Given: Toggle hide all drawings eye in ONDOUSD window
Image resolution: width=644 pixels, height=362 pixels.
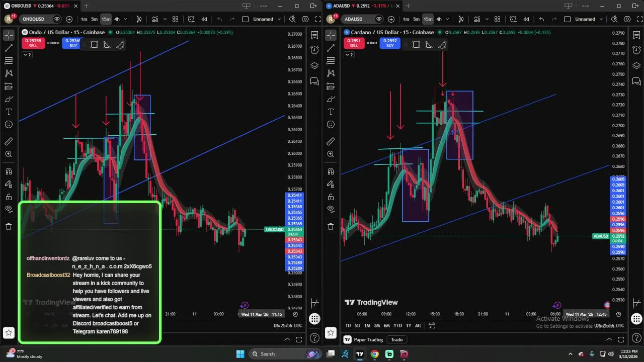Looking at the screenshot, I should 9,209.
